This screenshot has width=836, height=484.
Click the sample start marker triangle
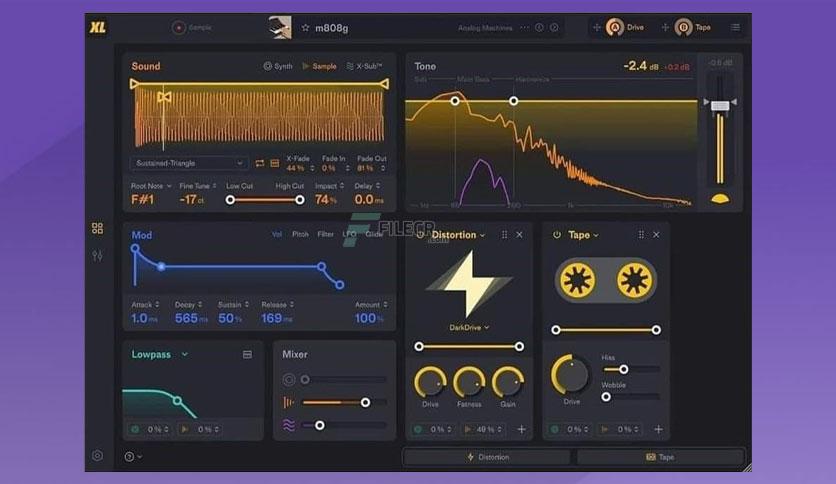pyautogui.click(x=134, y=84)
